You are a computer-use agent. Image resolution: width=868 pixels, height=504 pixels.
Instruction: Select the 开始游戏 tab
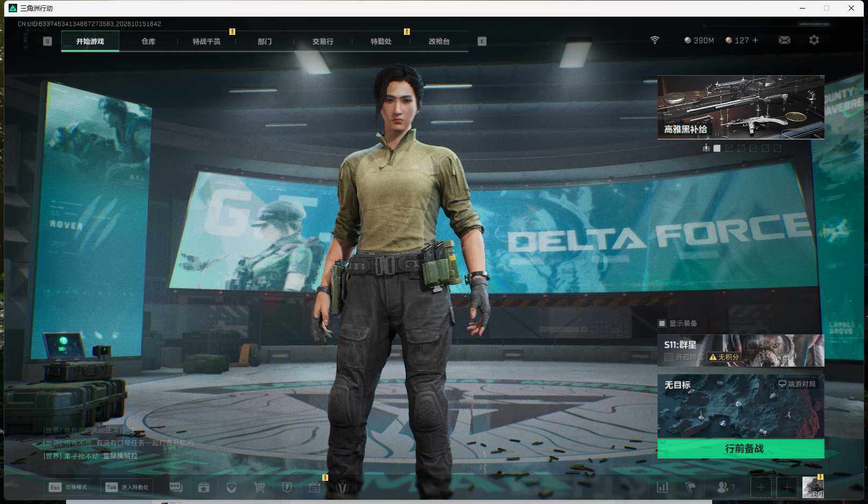(x=90, y=41)
